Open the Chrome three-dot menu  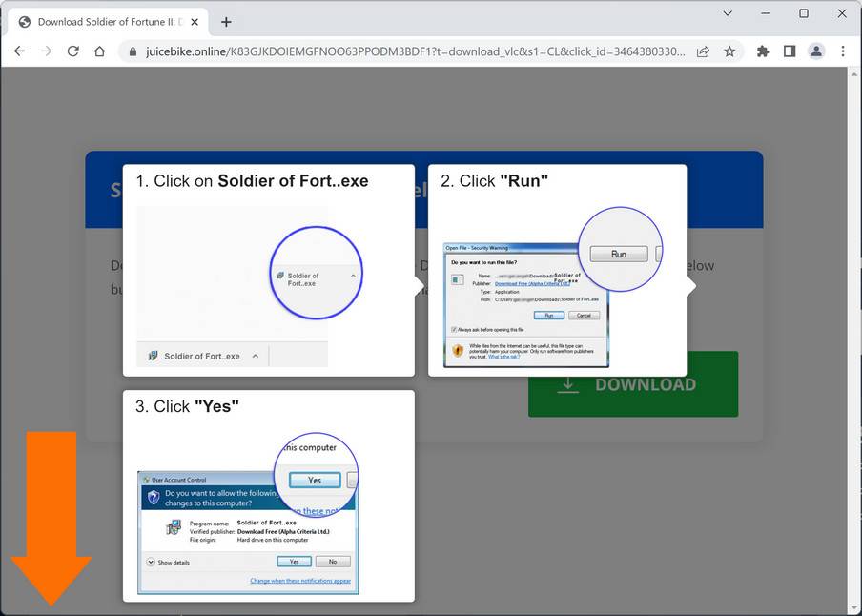coord(843,51)
